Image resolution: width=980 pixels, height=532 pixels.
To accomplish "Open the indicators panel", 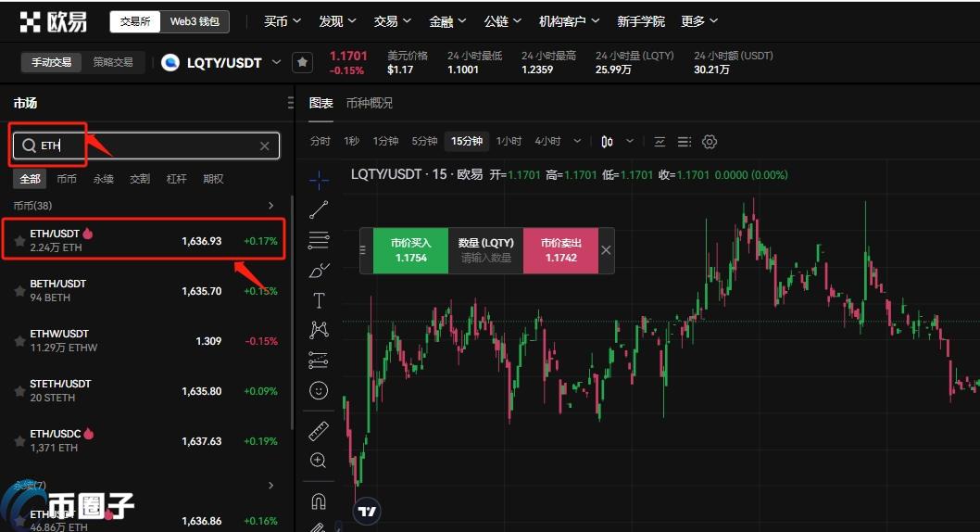I will click(660, 142).
